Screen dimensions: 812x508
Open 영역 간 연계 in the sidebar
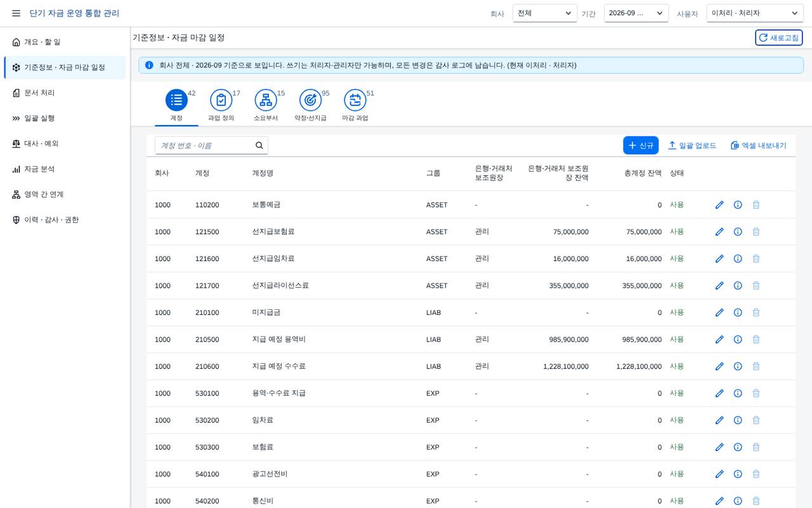65,194
